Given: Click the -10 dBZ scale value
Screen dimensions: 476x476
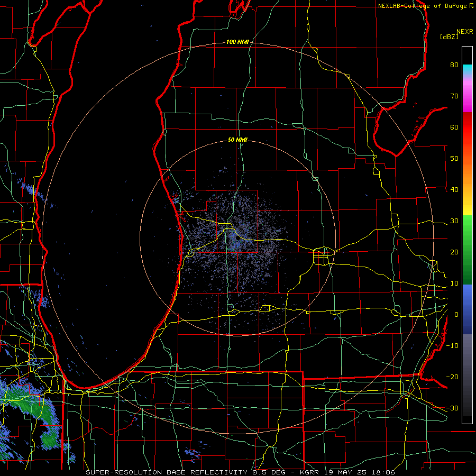Looking at the screenshot, I should click(452, 345).
